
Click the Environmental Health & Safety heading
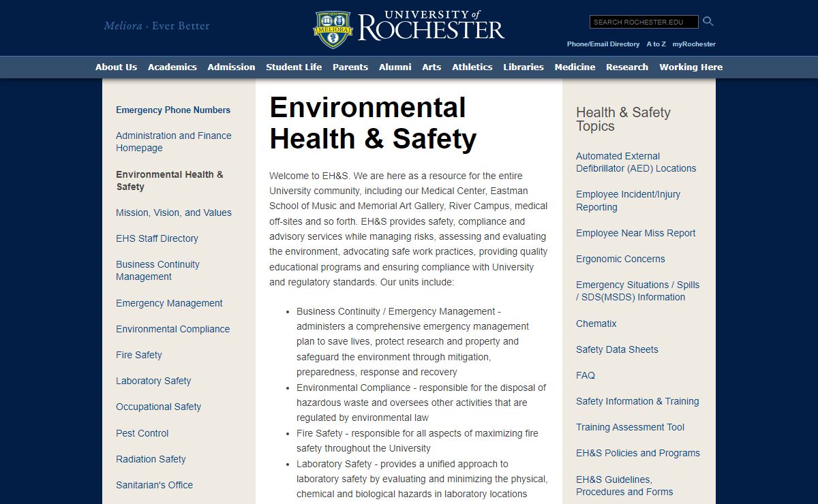373,123
